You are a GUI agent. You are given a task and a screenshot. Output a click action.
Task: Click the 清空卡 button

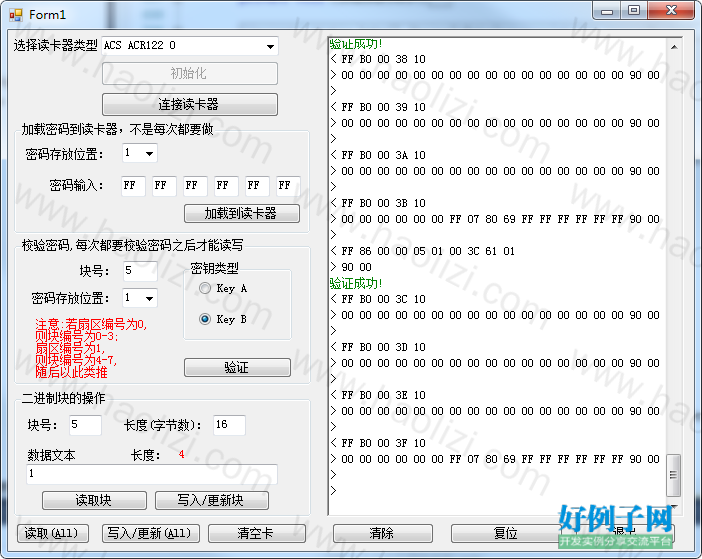point(257,533)
